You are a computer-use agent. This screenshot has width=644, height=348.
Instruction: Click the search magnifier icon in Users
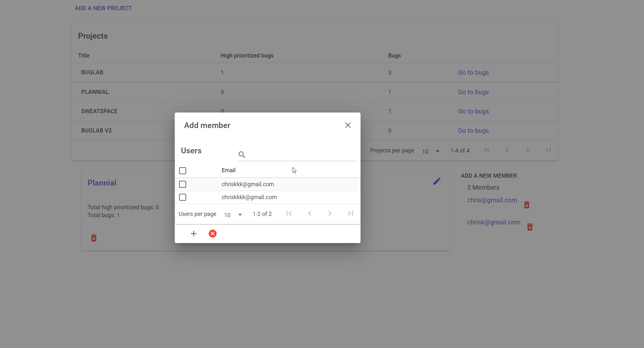click(242, 155)
